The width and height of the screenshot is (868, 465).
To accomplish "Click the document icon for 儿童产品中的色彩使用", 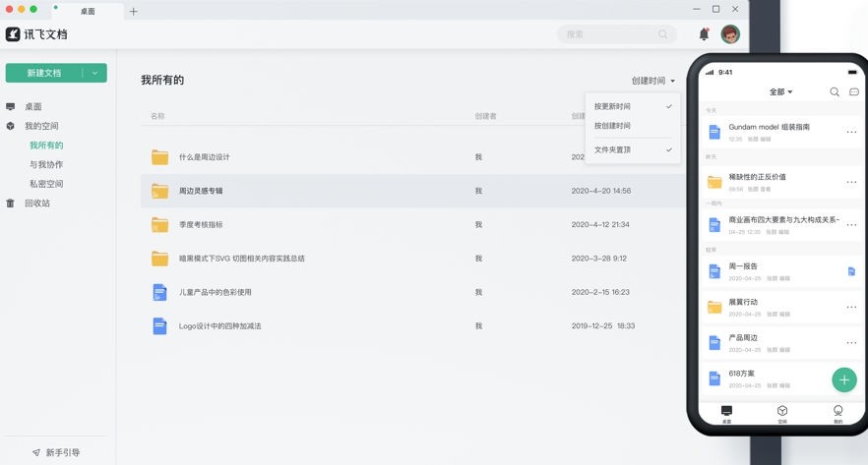I will pyautogui.click(x=159, y=292).
